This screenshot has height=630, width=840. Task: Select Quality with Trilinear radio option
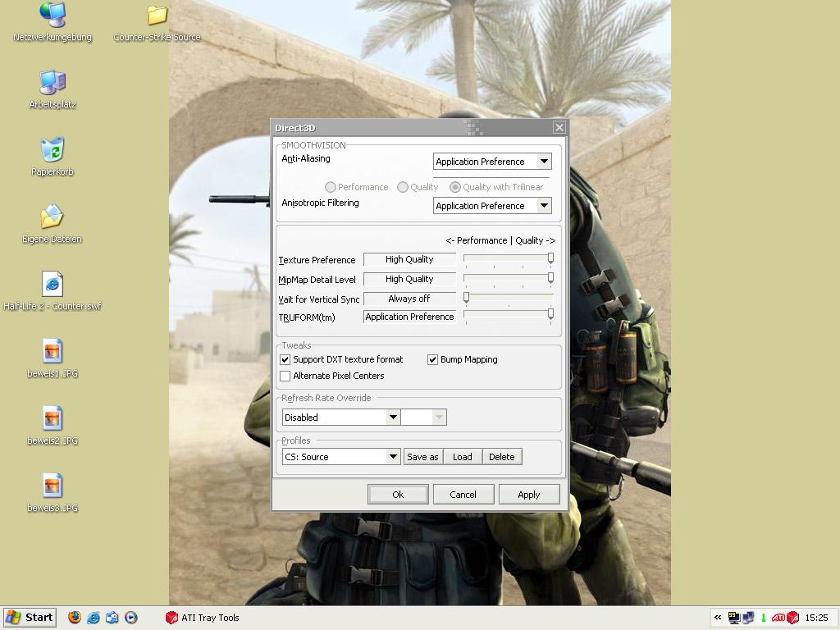[496, 187]
